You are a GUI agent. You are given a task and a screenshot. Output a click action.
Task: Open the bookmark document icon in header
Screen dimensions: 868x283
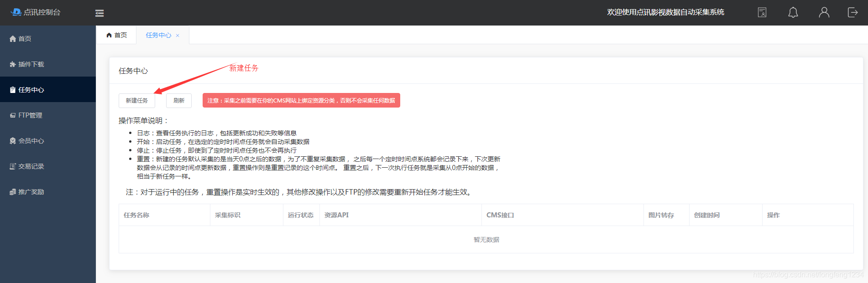coord(762,12)
